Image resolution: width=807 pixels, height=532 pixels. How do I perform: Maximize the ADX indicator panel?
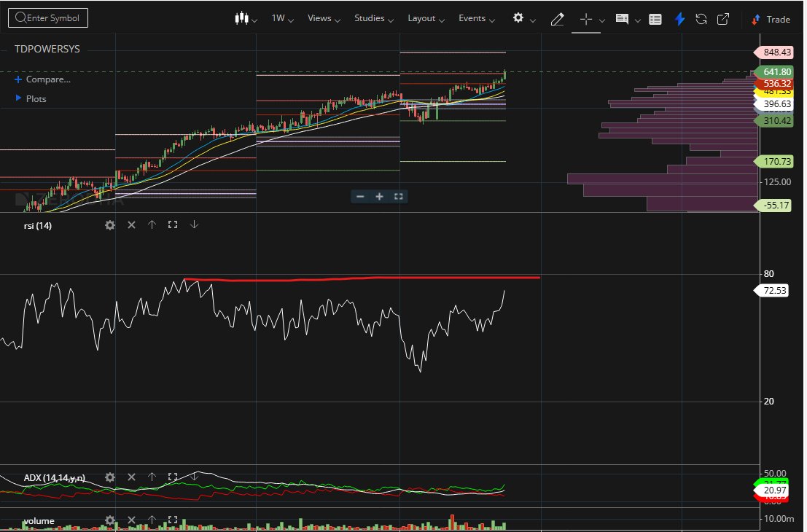[172, 477]
